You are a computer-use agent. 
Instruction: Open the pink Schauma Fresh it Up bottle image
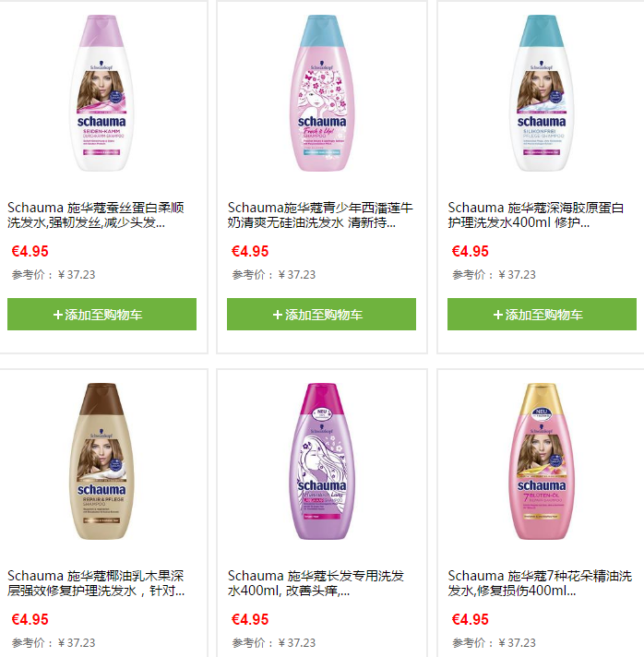[x=322, y=93]
